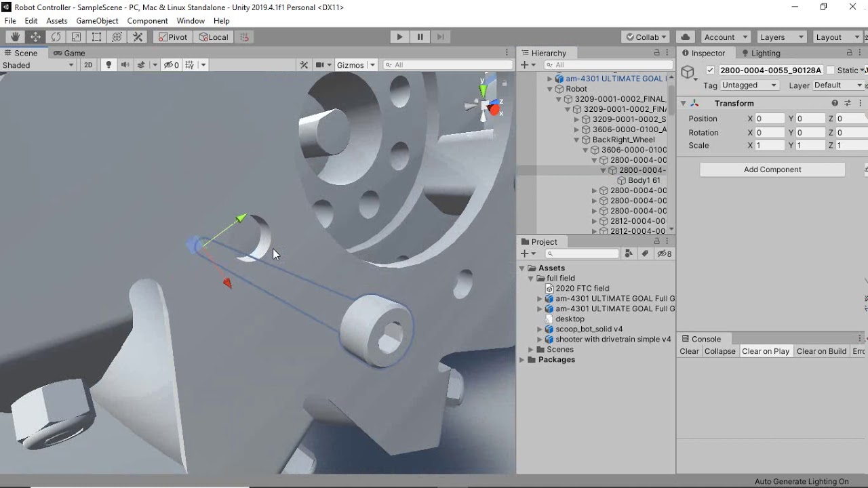Image resolution: width=868 pixels, height=488 pixels.
Task: Click the Step frame button
Action: [x=441, y=37]
